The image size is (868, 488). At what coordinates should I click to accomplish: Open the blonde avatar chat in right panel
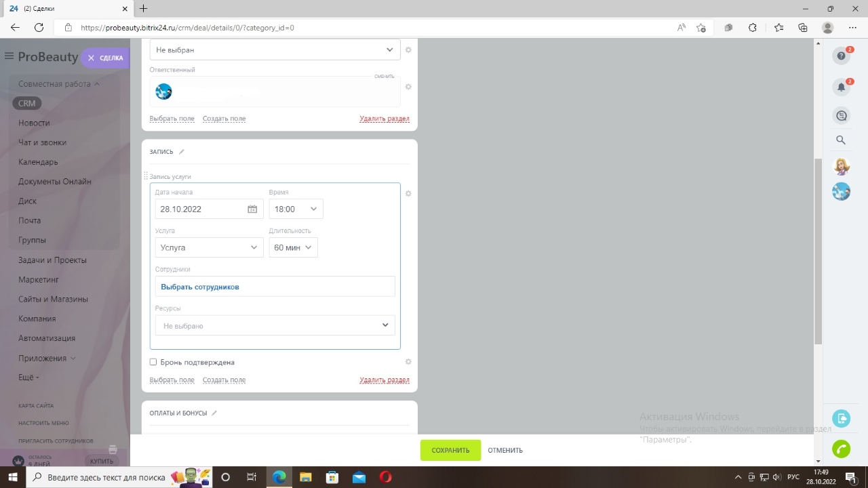842,167
